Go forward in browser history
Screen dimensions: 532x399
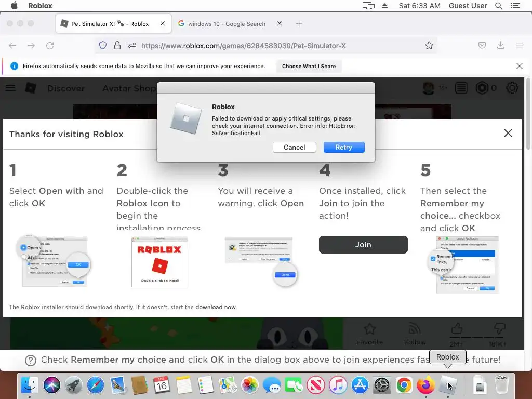tap(31, 46)
